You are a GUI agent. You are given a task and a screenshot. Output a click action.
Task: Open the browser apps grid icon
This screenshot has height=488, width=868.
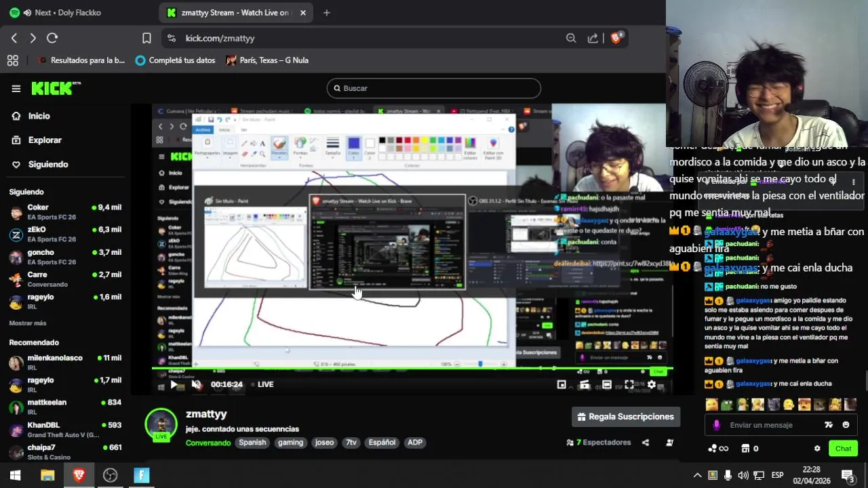tap(13, 60)
